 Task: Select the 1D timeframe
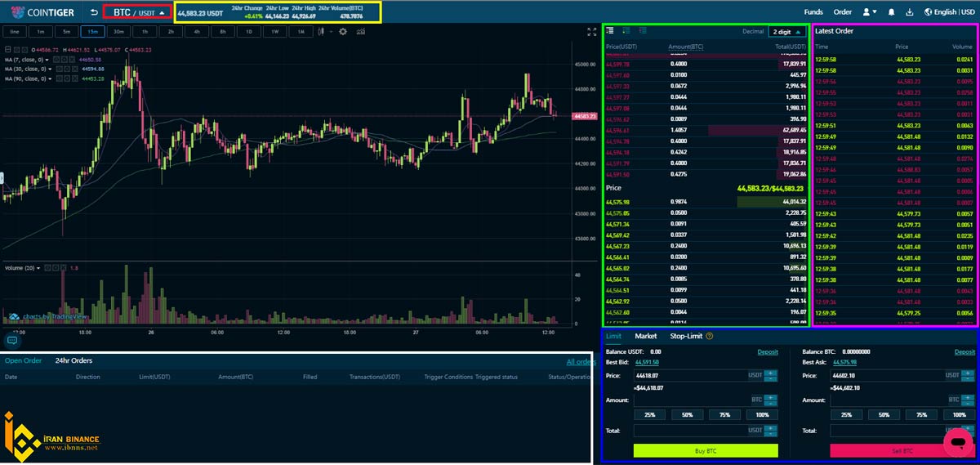(249, 31)
